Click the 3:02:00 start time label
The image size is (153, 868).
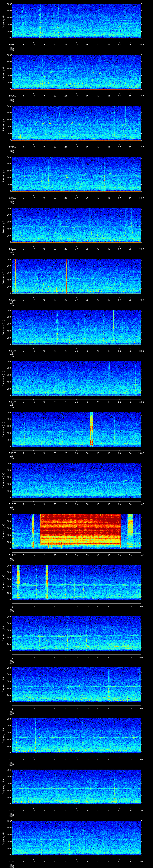coord(12,96)
